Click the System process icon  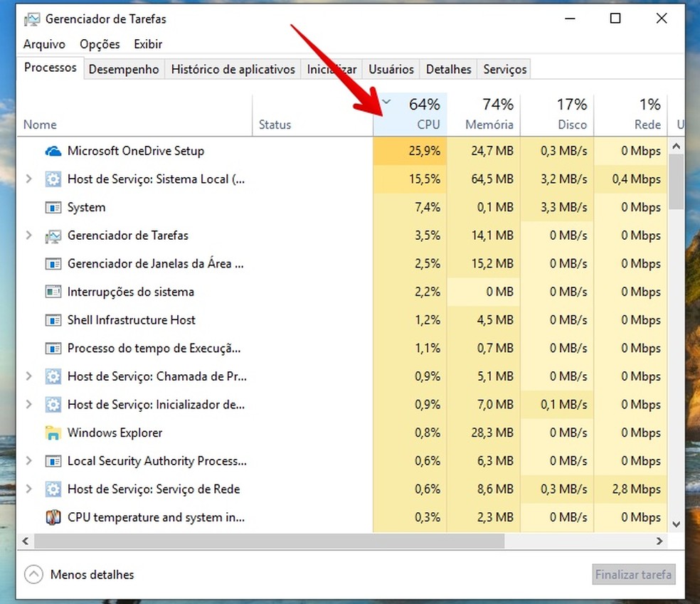[53, 208]
